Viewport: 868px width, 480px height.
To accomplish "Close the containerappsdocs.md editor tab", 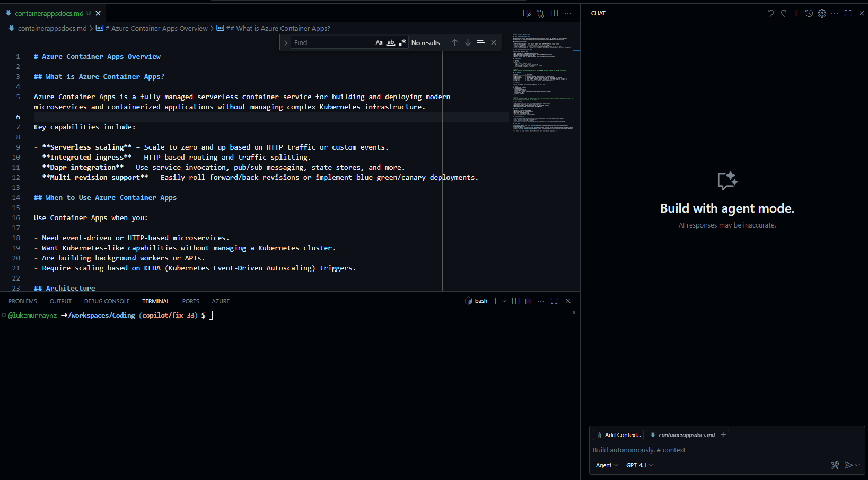I will click(x=98, y=13).
